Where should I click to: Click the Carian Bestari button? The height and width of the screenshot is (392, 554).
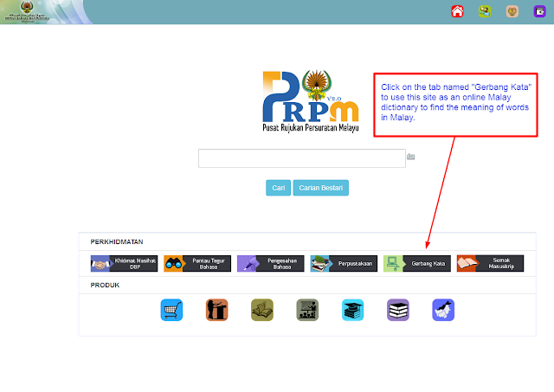click(321, 188)
